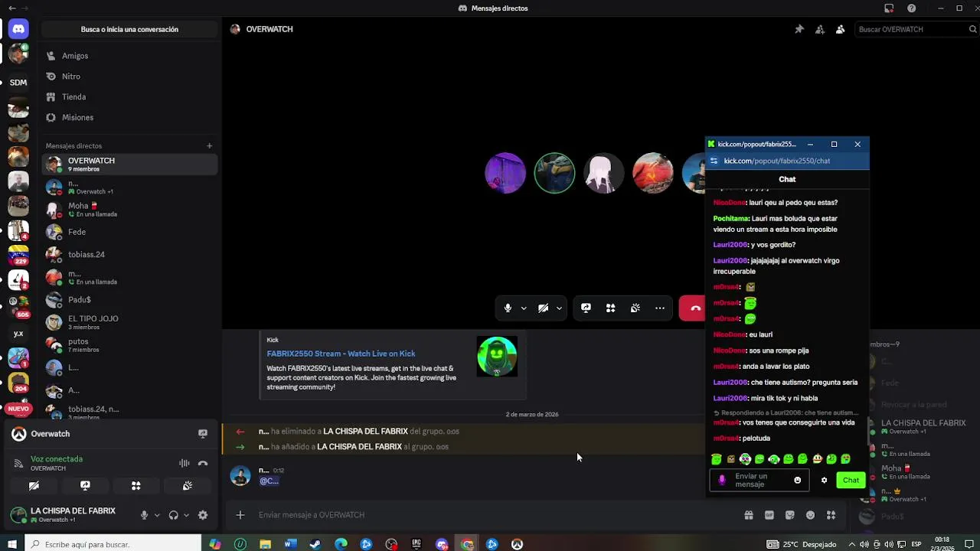
Task: Open the y.x server icon
Action: (18, 334)
